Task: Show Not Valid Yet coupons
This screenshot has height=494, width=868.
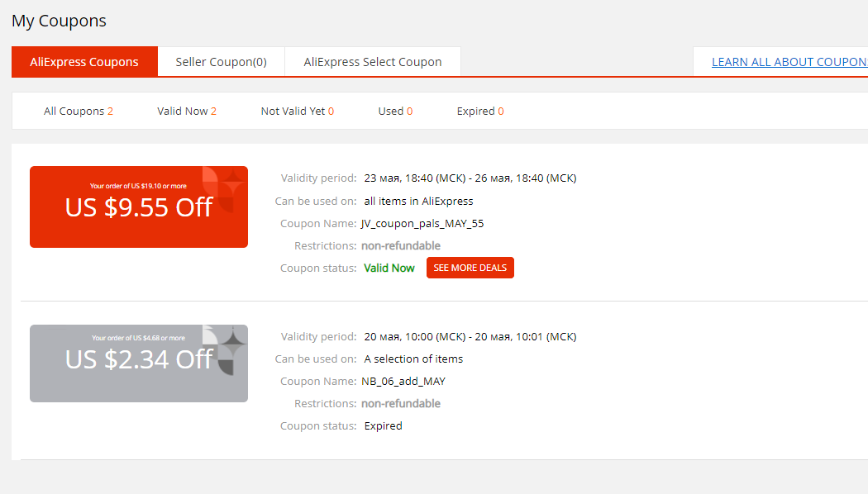Action: 298,112
